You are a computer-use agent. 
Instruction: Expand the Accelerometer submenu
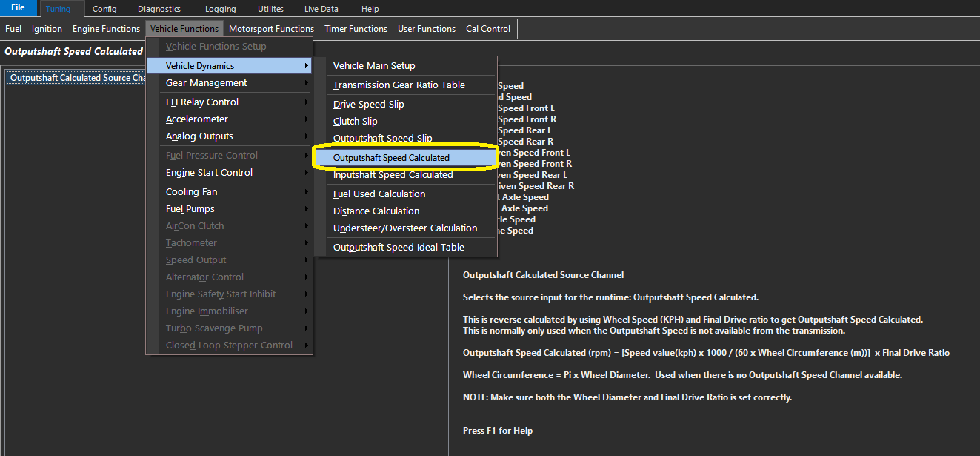(196, 119)
